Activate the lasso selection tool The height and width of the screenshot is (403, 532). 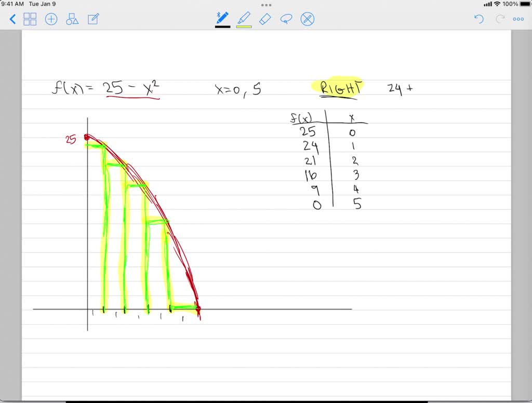pos(287,19)
